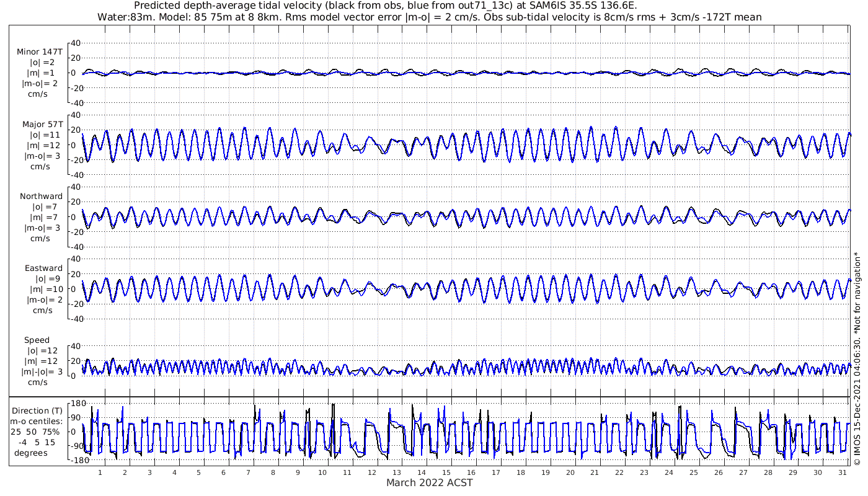Click day '5' on the x-axis
The width and height of the screenshot is (868, 496).
click(x=198, y=472)
